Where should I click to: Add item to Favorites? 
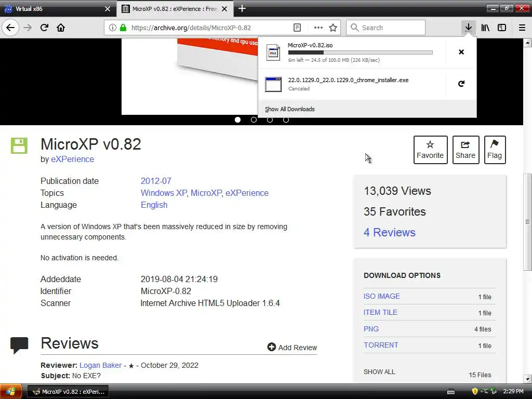[430, 150]
